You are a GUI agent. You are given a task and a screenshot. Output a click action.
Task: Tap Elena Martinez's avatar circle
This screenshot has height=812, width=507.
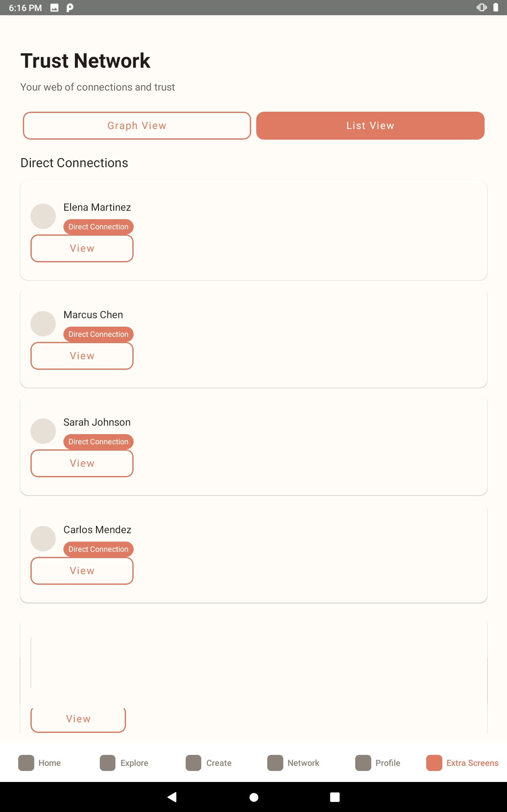(43, 216)
